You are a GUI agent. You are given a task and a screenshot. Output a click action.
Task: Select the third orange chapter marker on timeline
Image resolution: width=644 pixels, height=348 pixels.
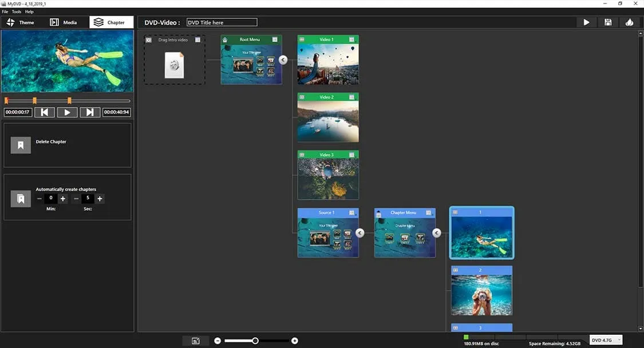69,100
